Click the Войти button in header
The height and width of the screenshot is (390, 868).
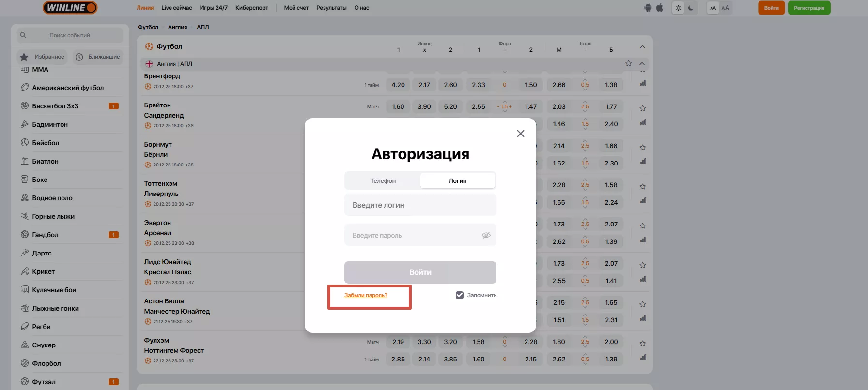pos(772,8)
